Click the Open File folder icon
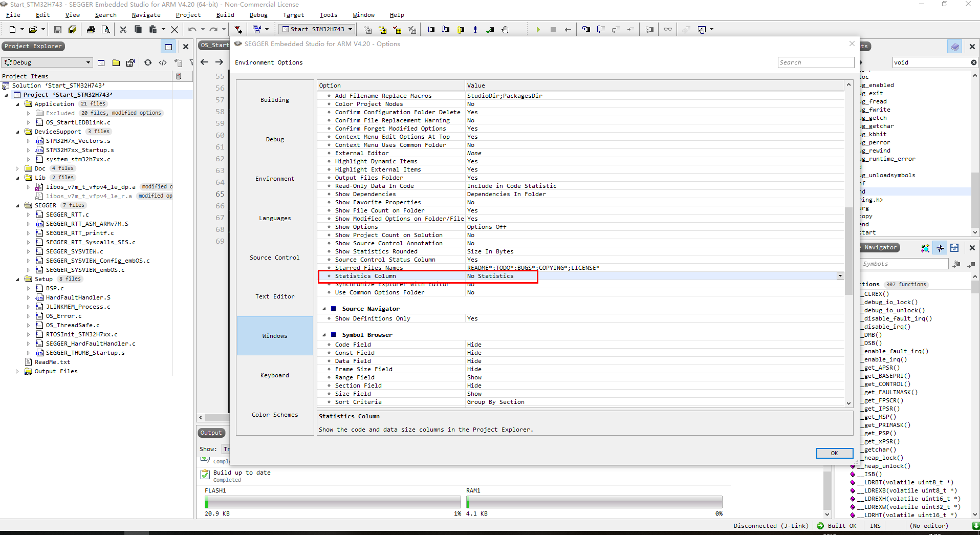 33,30
